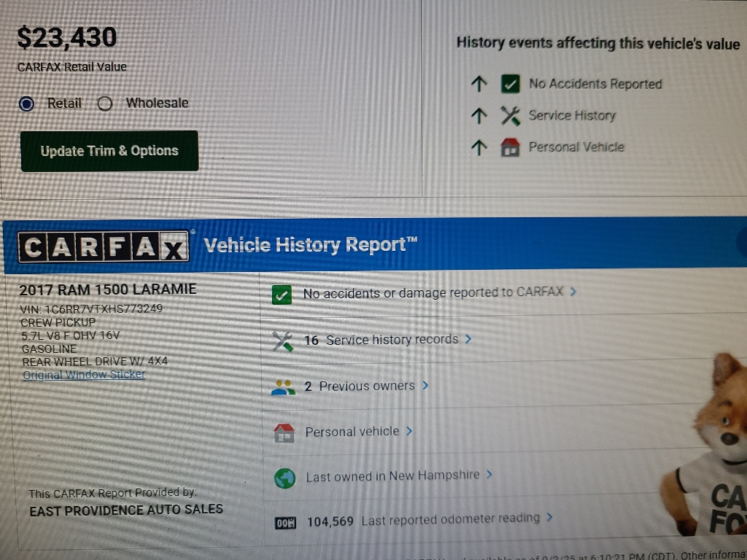Expand chevron after Last owned in New Hampshire
Viewport: 747px width, 560px height.
click(489, 474)
